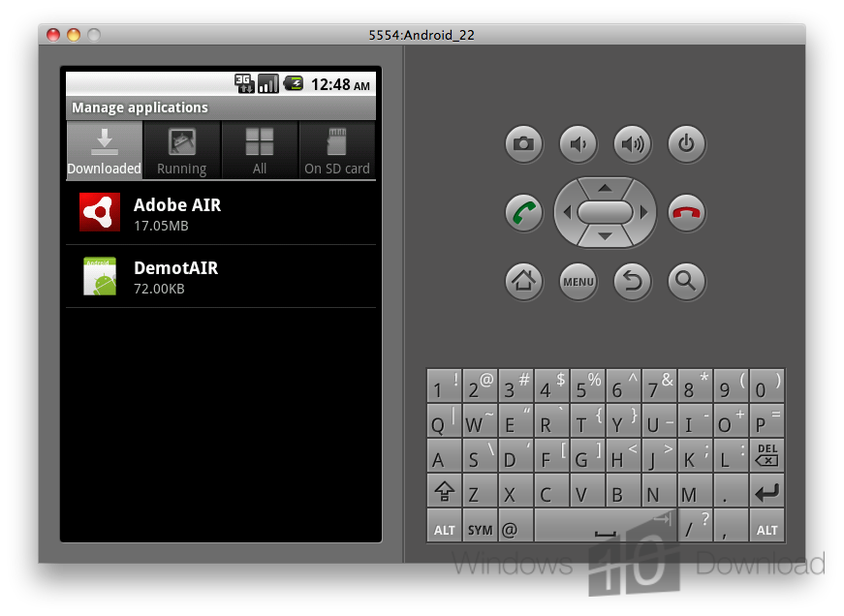Click the Search magnifier hardware button
Viewport: 844px width, 616px height.
pos(686,281)
